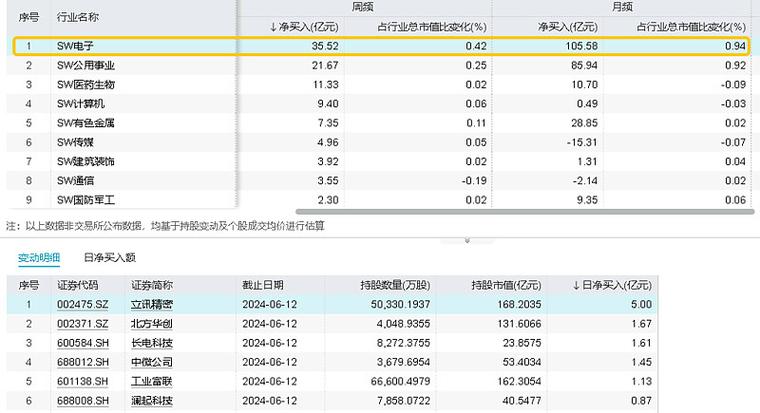Click holding value 131.6066

[x=519, y=324]
